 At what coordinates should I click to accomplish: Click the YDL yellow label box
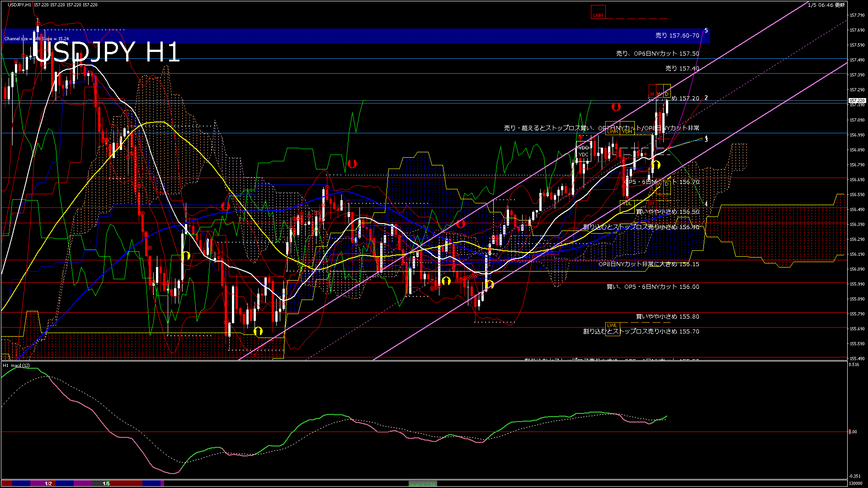627,203
